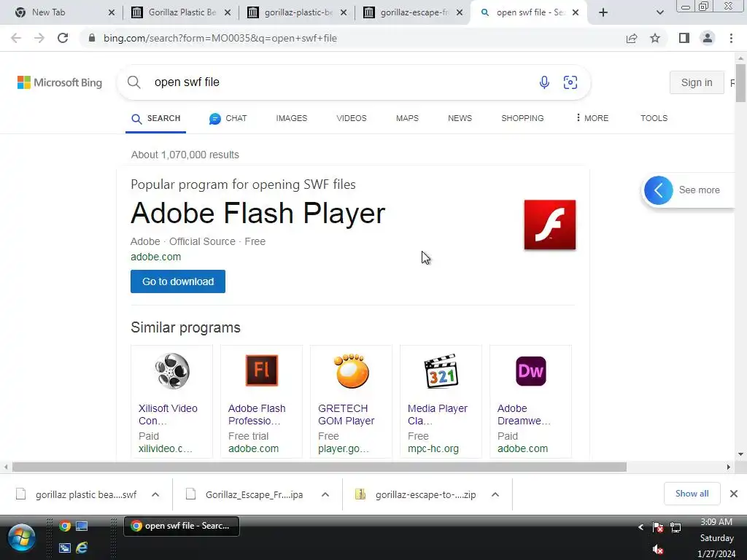Open Adobe Flash Professional icon
Image resolution: width=747 pixels, height=560 pixels.
coord(262,370)
